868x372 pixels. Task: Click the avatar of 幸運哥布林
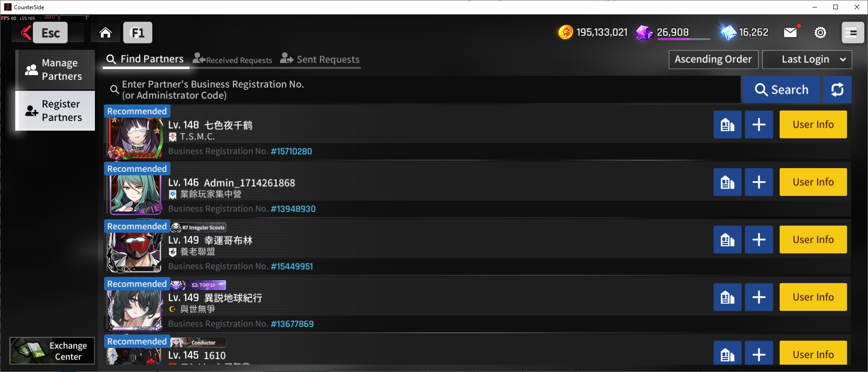point(136,252)
